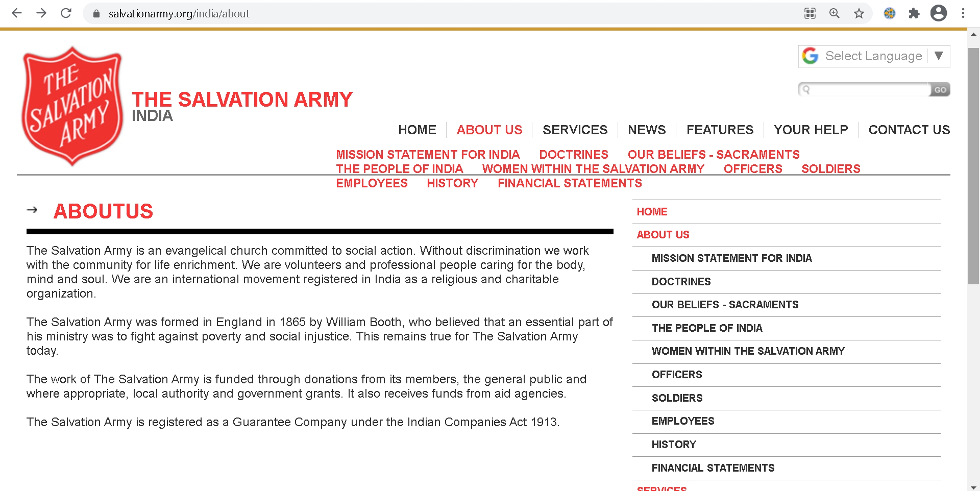Viewport: 980px width, 491px height.
Task: Open red SOLDIERS submenu link
Action: [830, 169]
